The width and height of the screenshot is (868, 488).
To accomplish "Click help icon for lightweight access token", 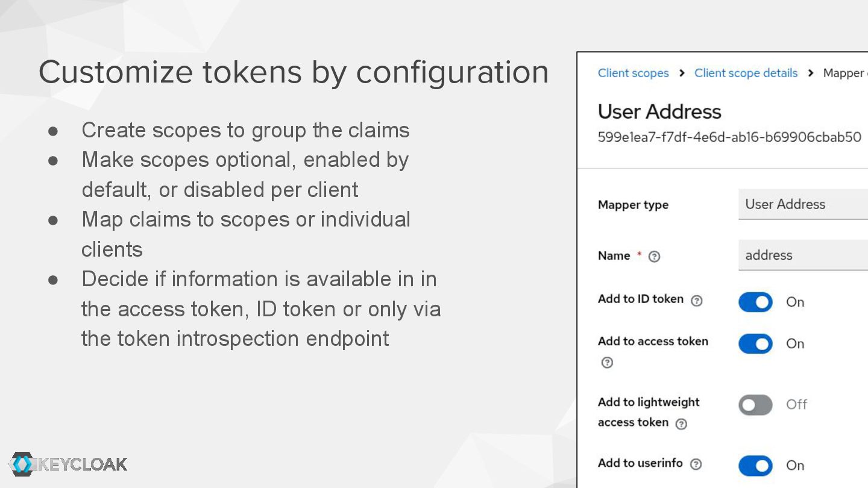I will [681, 424].
